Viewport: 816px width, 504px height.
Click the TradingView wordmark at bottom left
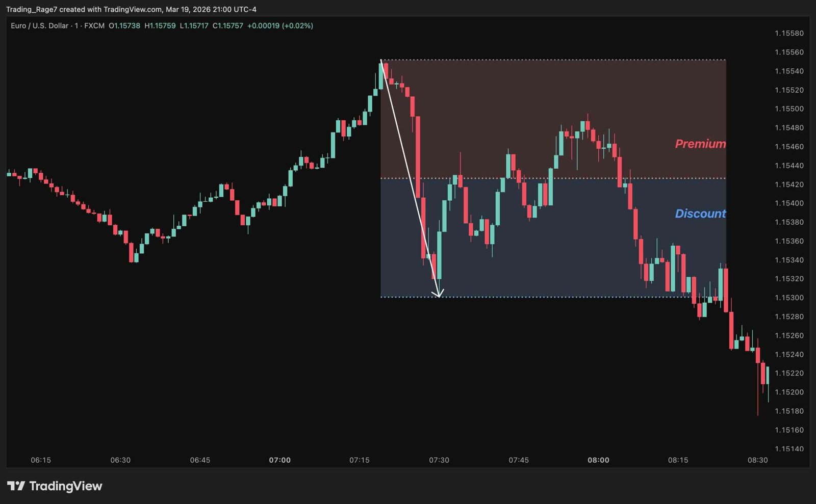66,486
